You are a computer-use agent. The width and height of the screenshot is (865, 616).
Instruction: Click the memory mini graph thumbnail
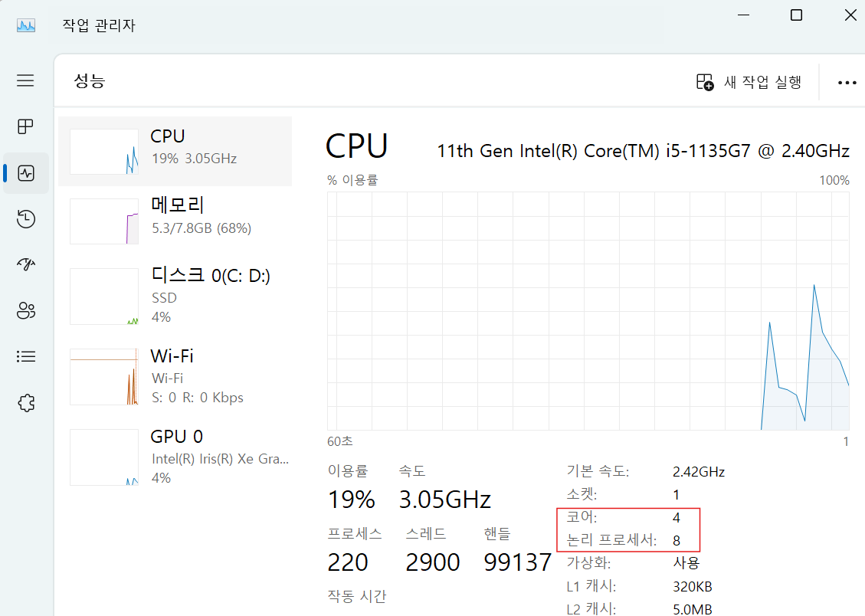[x=103, y=221]
